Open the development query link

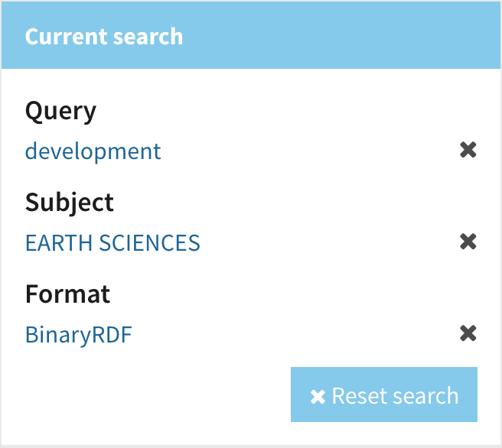pyautogui.click(x=93, y=151)
